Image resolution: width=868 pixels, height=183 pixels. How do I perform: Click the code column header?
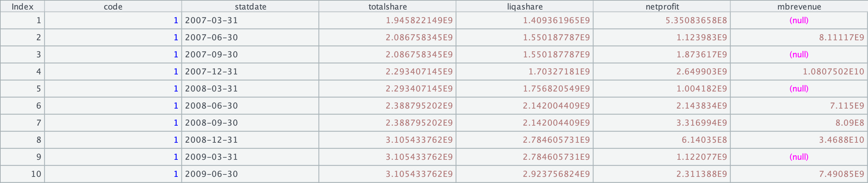tap(113, 6)
